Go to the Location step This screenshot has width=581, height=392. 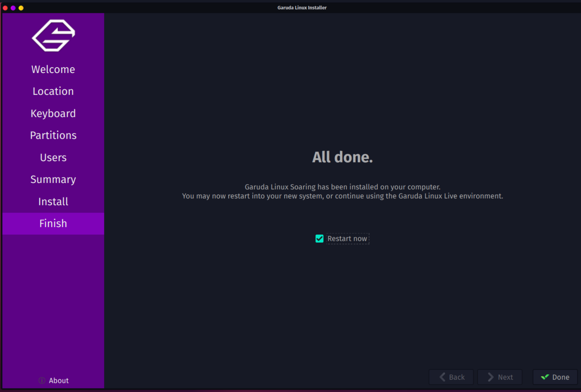[x=53, y=91]
